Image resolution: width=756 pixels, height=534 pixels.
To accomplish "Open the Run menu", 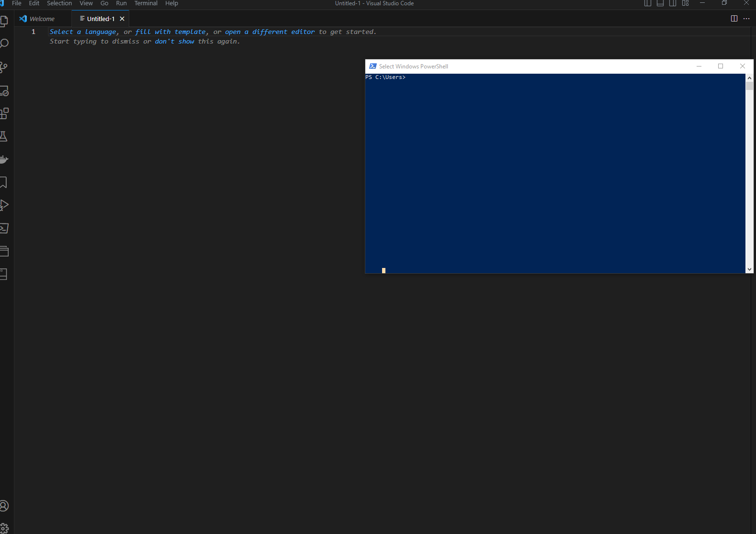I will pos(121,3).
